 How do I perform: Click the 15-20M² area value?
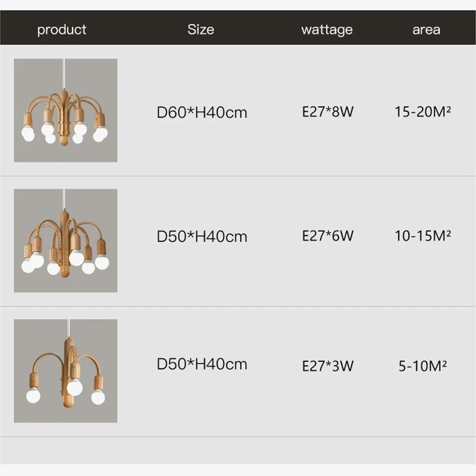(x=422, y=111)
